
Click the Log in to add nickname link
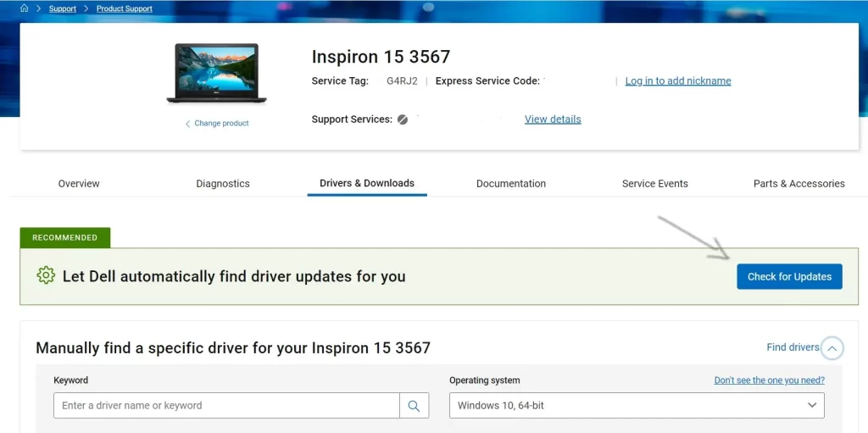pos(678,81)
